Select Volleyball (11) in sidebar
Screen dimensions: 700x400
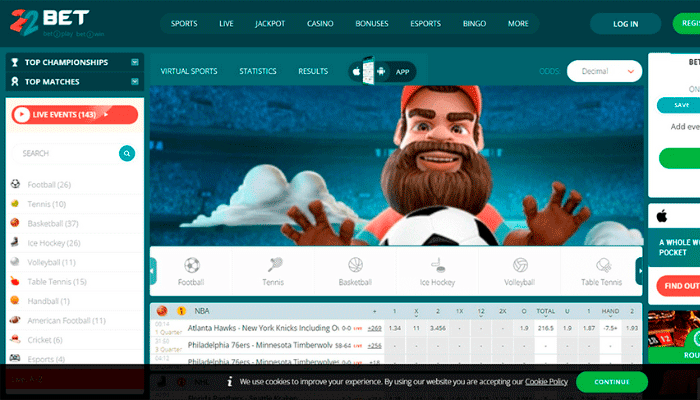tap(51, 262)
